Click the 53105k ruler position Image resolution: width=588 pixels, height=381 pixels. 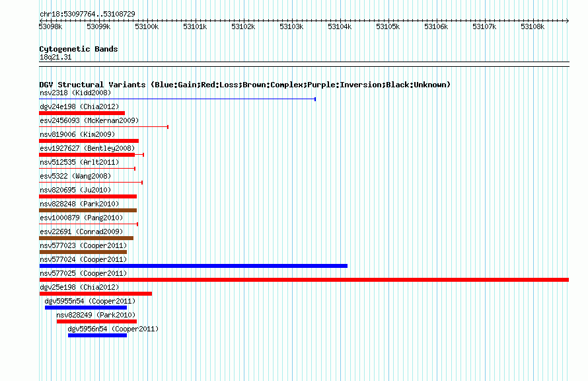pos(388,26)
